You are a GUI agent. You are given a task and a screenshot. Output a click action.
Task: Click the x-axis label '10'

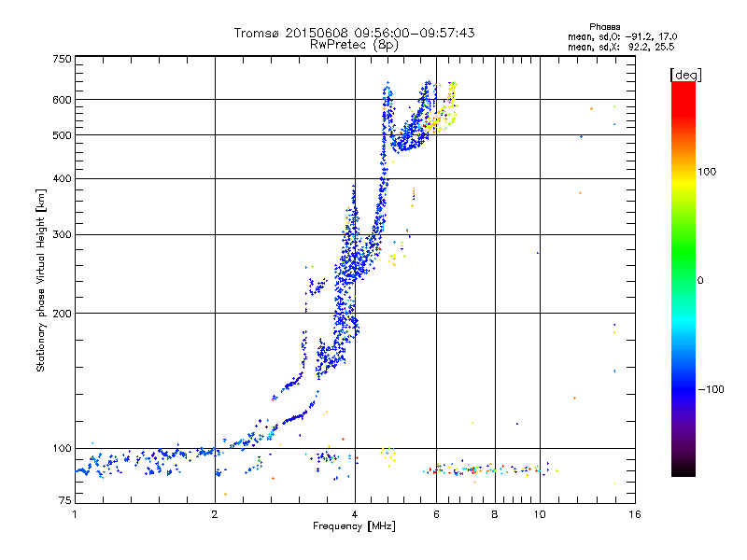(x=540, y=514)
